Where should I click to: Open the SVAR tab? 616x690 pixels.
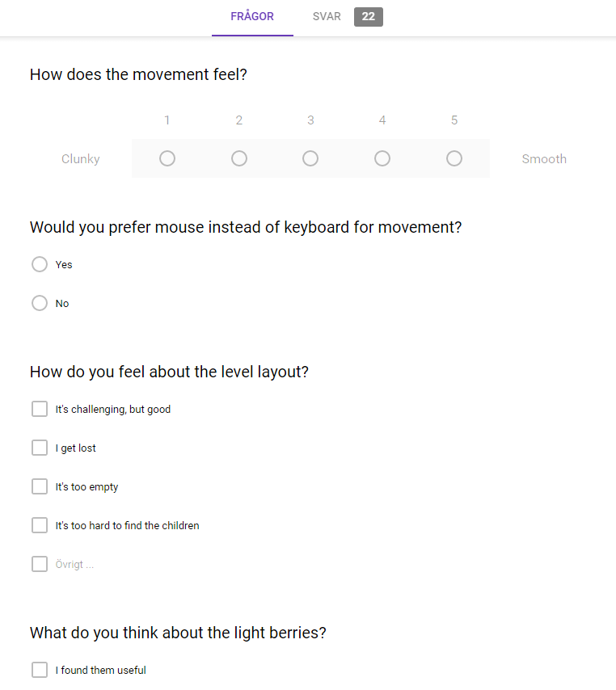coord(327,16)
